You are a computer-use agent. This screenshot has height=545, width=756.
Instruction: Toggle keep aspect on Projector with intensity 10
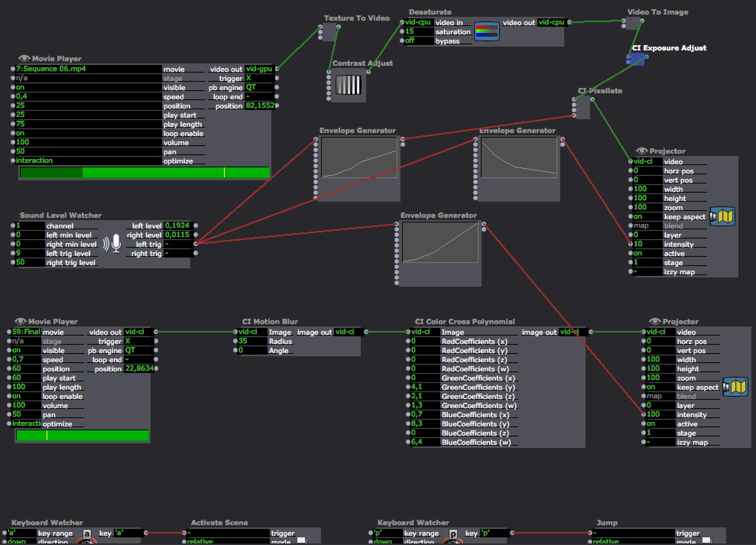tap(647, 216)
